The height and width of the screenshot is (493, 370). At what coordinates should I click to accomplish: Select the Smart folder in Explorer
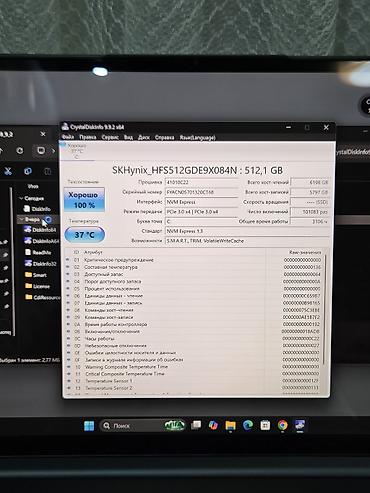coord(35,275)
